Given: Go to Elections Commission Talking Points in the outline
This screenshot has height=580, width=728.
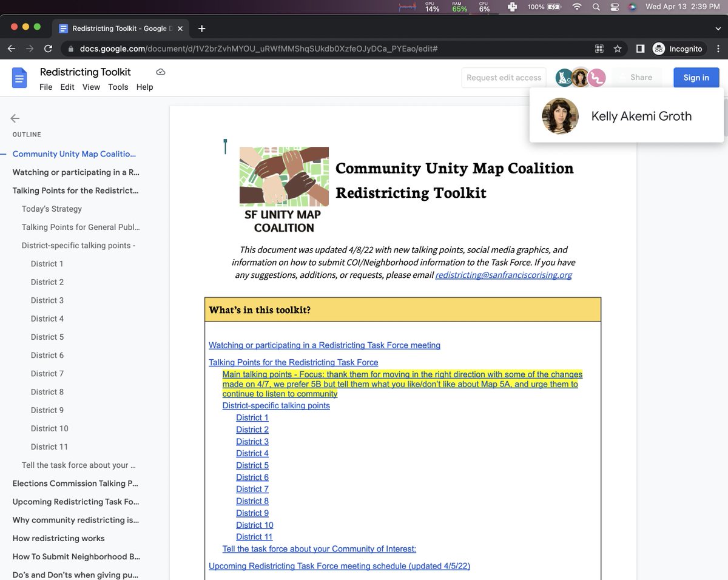Looking at the screenshot, I should [75, 484].
